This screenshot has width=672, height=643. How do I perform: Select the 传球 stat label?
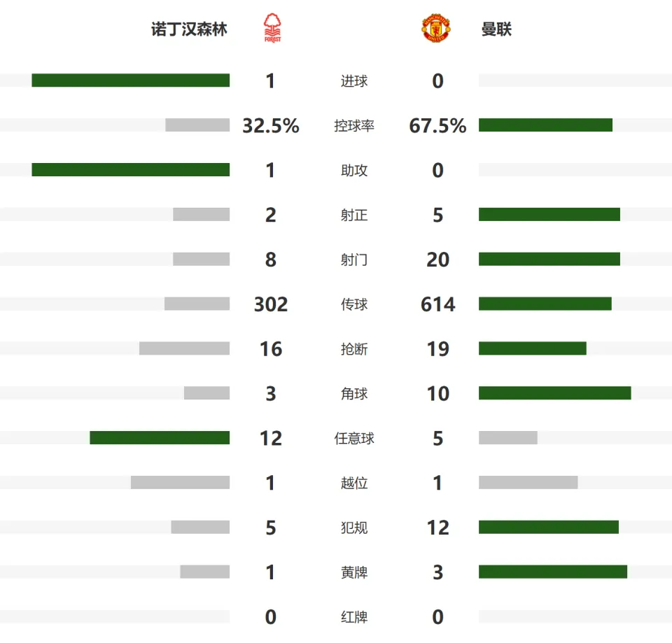pos(354,304)
